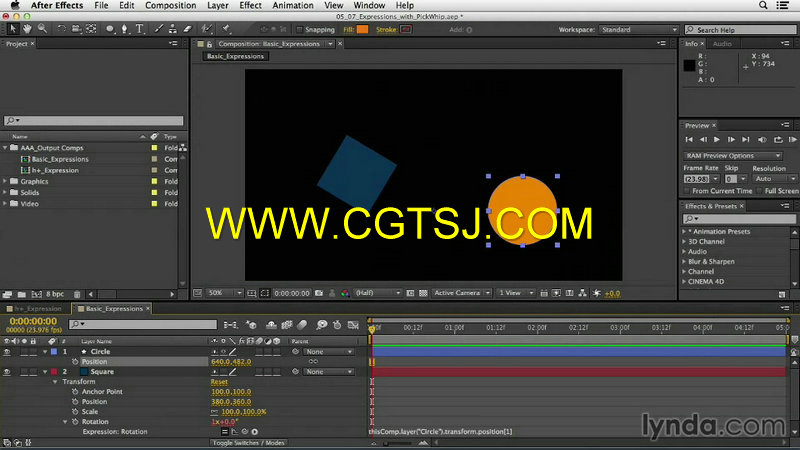
Task: Switch to the Audio panel tab
Action: [722, 44]
